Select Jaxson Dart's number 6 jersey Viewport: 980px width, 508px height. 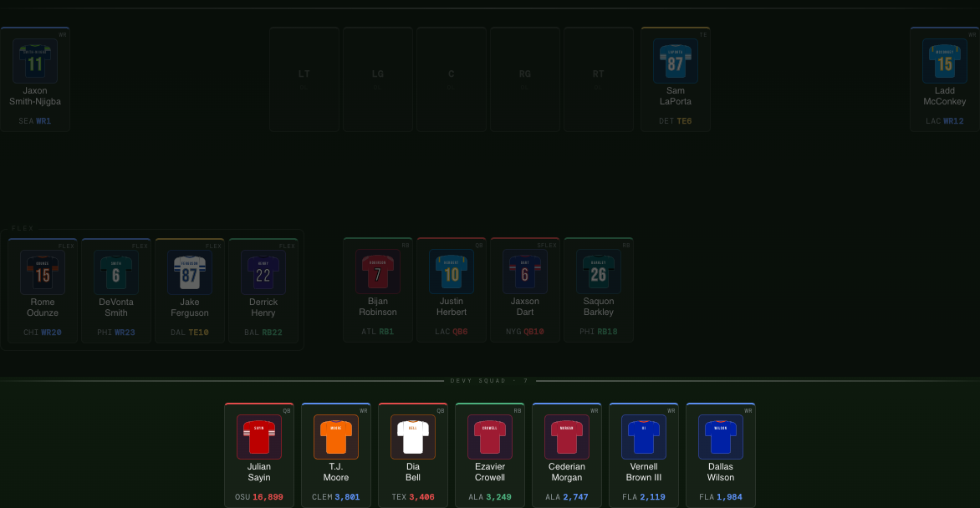[525, 272]
